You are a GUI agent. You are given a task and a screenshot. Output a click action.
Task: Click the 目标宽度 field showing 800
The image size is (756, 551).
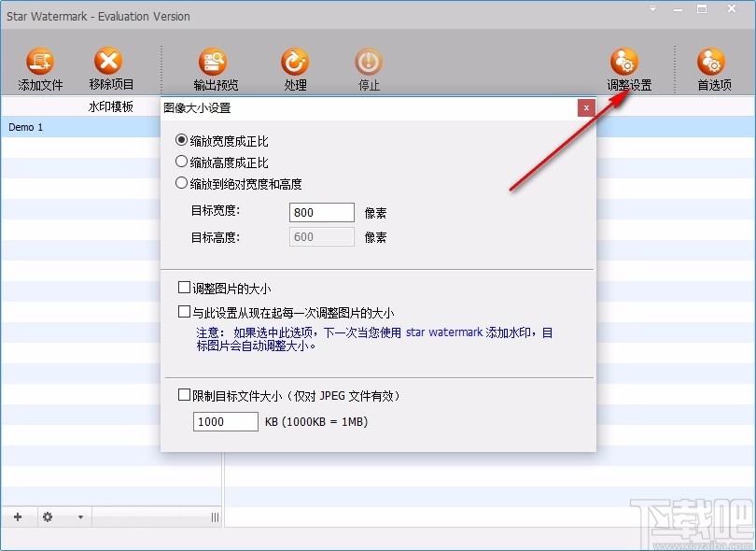pos(322,212)
